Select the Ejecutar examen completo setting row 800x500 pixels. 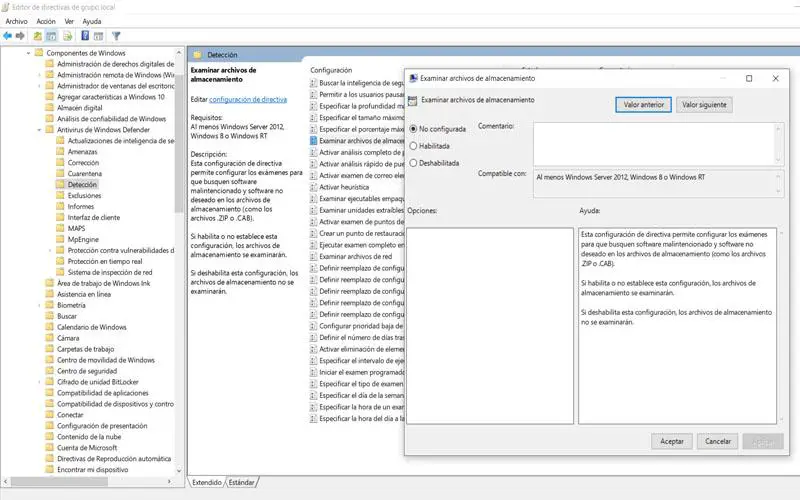click(357, 245)
